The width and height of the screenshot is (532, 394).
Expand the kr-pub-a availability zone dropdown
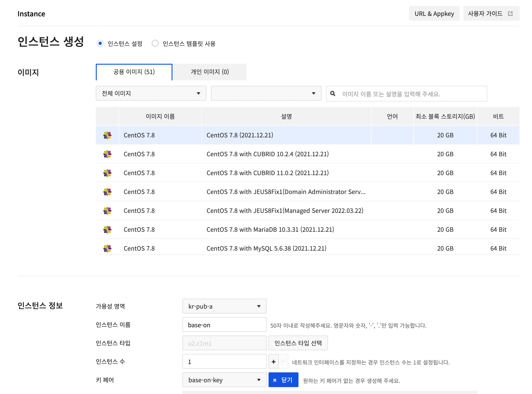tap(224, 306)
